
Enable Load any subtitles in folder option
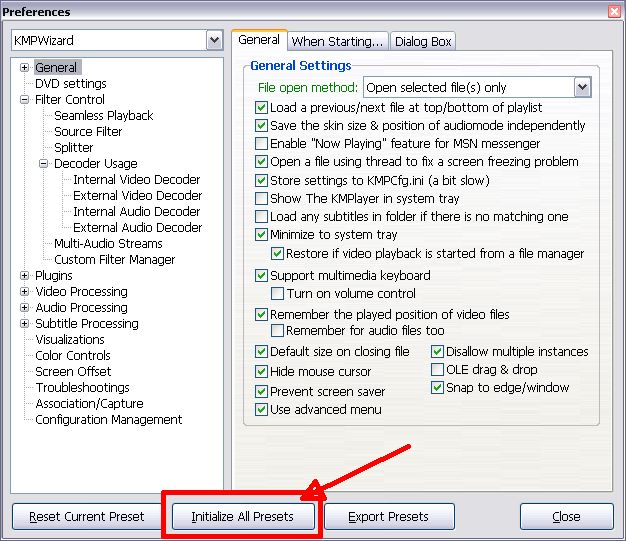pos(261,216)
